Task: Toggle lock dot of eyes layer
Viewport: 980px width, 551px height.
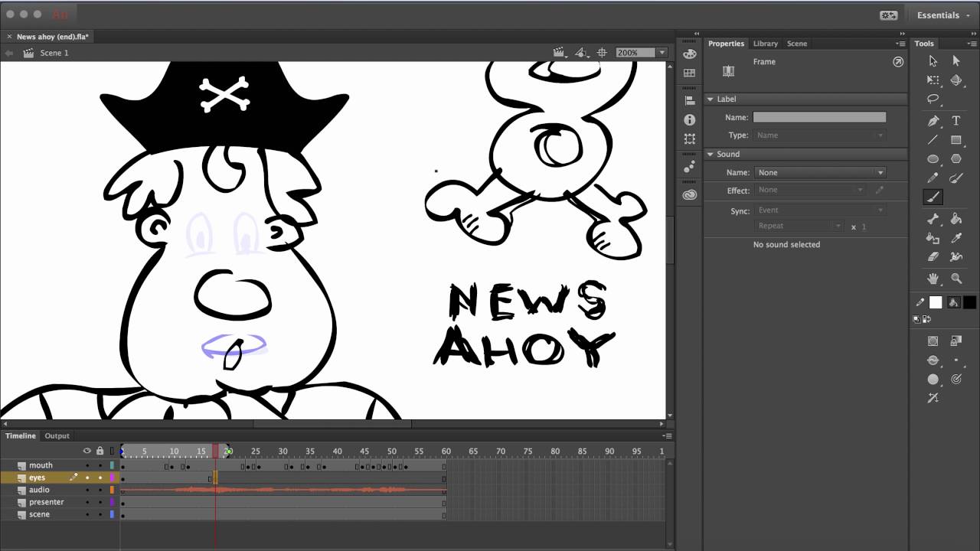Action: 100,478
